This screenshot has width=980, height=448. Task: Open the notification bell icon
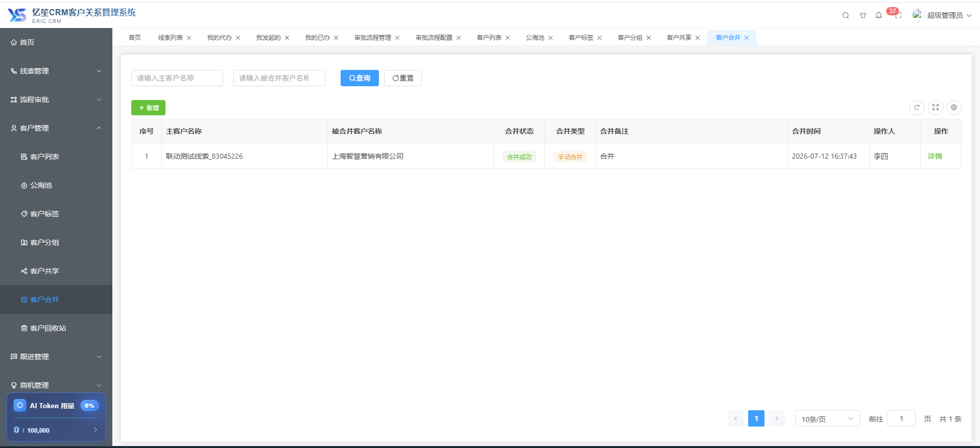tap(879, 15)
